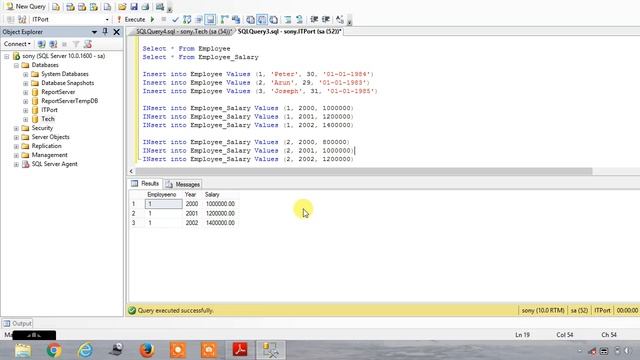Launch Firefox from the taskbar
Screen dimensions: 640x360
coord(147,350)
